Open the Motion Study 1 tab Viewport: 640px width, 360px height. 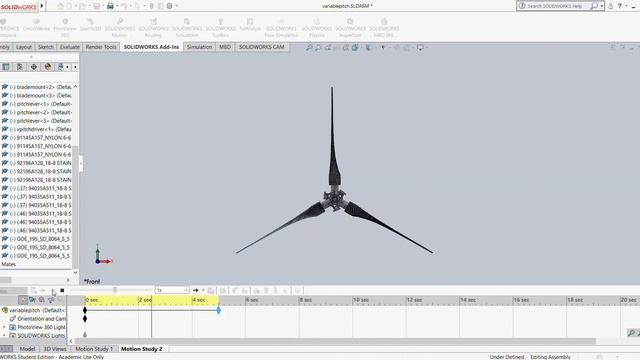[x=94, y=349]
